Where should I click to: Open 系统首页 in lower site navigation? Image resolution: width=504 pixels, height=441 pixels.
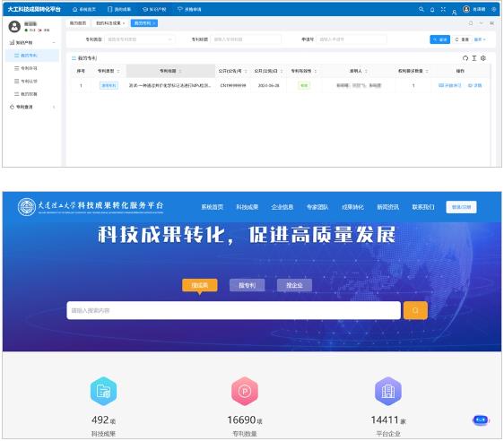point(213,207)
